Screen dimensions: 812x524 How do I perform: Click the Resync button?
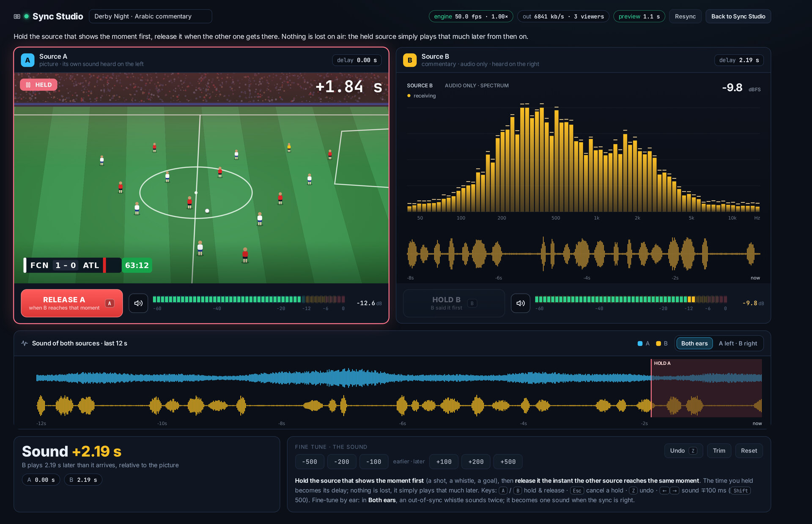(685, 16)
